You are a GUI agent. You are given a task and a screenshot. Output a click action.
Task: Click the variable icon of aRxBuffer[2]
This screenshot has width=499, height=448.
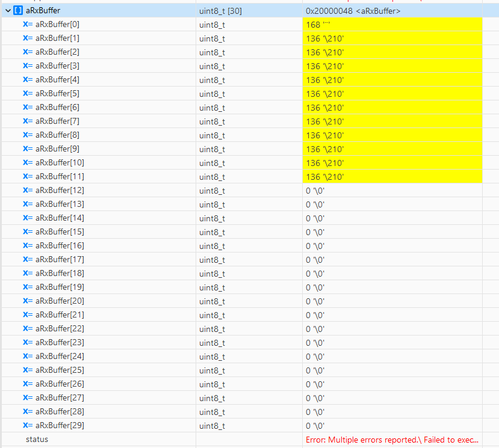click(28, 52)
